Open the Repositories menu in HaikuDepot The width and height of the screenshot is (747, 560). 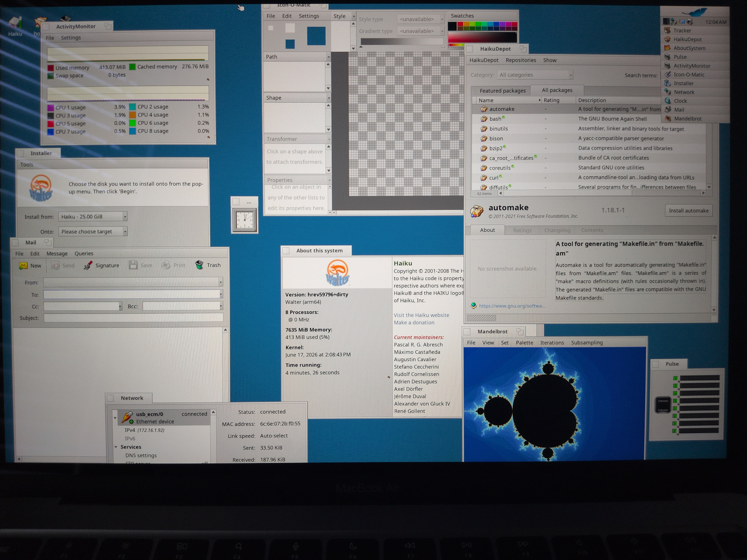pyautogui.click(x=521, y=60)
